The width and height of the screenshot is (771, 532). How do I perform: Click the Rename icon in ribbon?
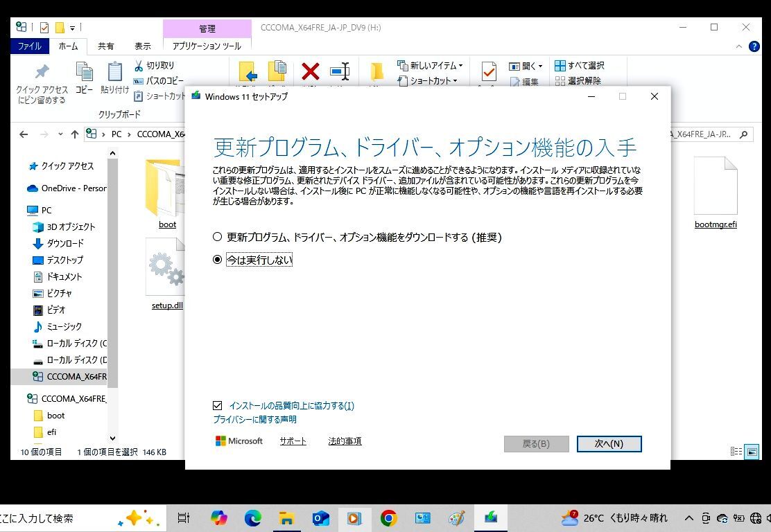(x=340, y=72)
